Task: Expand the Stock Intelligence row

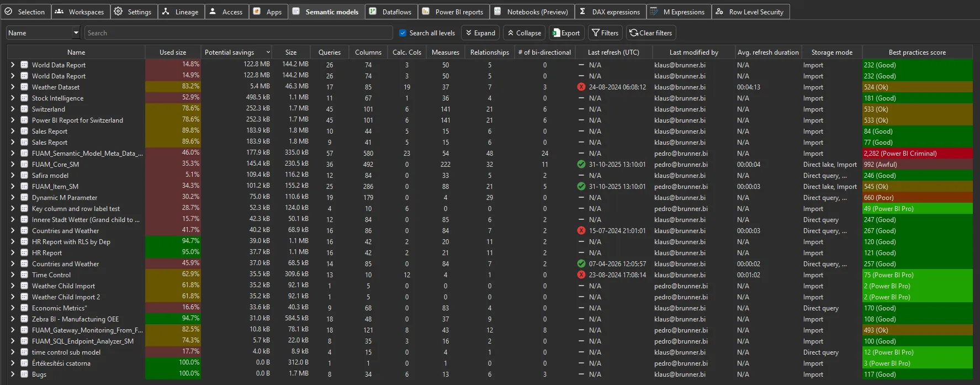Action: pos(13,98)
